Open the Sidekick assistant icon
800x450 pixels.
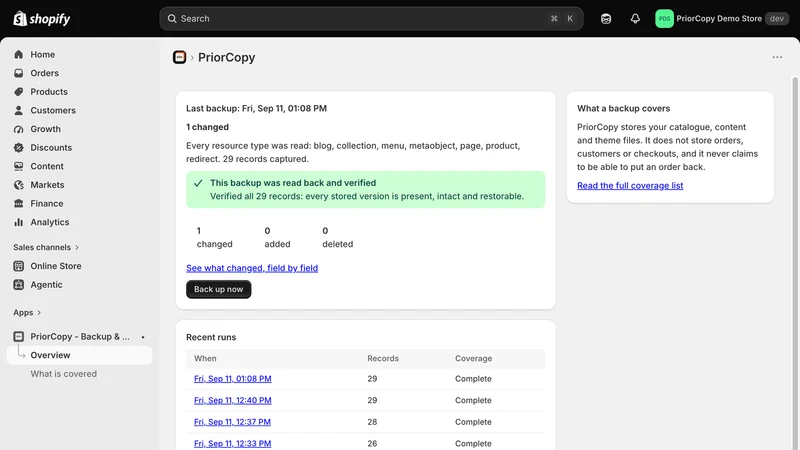point(606,19)
